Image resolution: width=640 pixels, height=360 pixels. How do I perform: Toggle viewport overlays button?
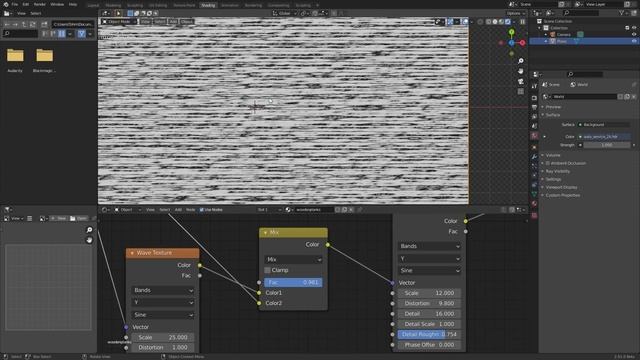click(x=465, y=22)
